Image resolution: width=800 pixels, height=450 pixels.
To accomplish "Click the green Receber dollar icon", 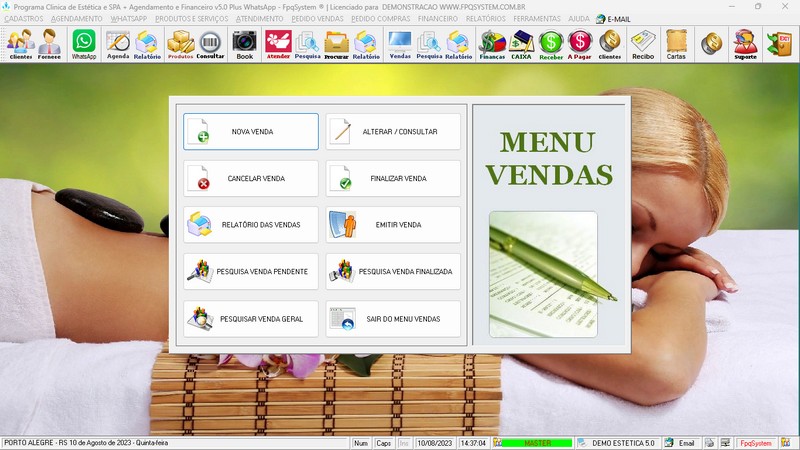I will click(x=551, y=44).
